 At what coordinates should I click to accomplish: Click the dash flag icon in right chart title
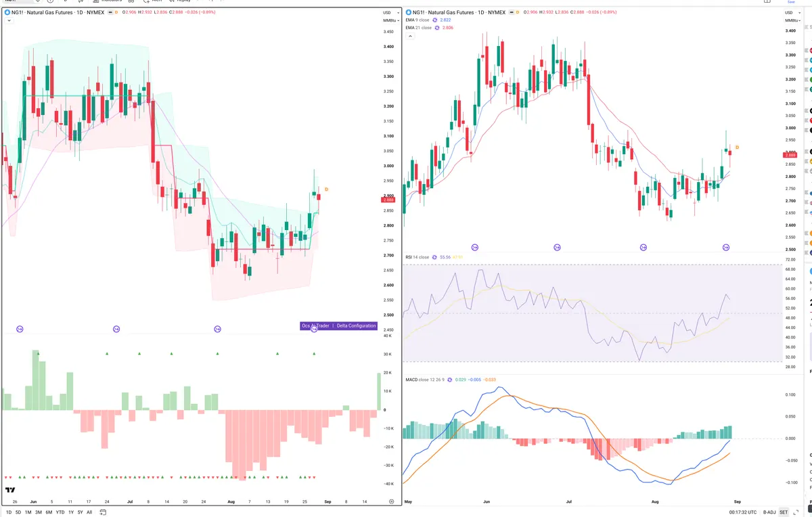point(510,12)
